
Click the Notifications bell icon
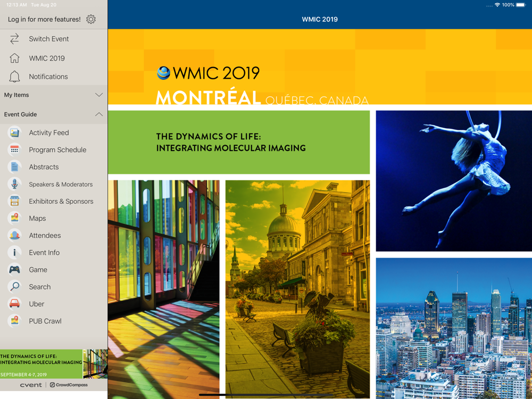point(14,77)
